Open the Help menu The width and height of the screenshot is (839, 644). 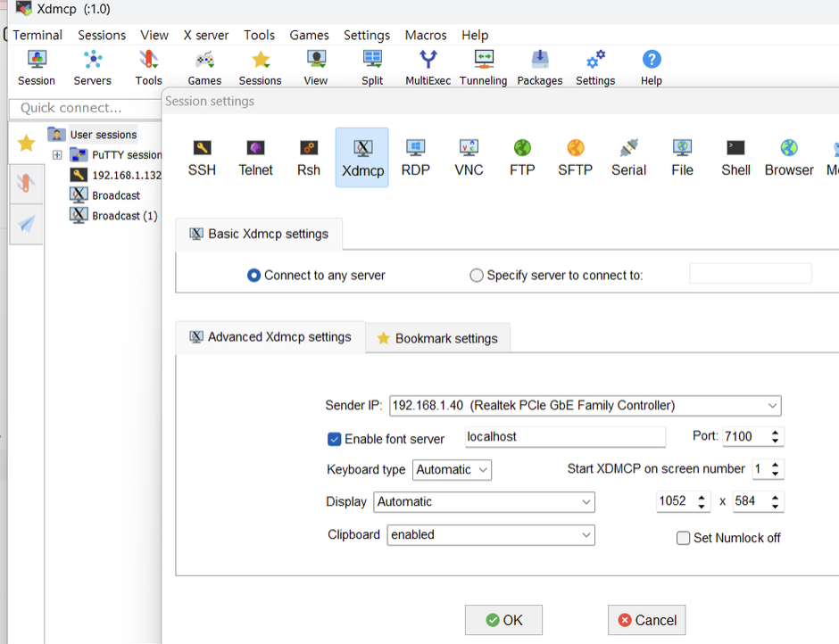tap(475, 36)
